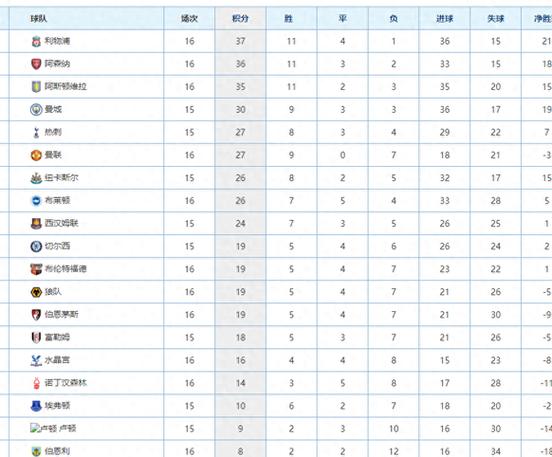Click the Aston Villa crest icon
Viewport: 552px width, 457px height.
click(36, 87)
